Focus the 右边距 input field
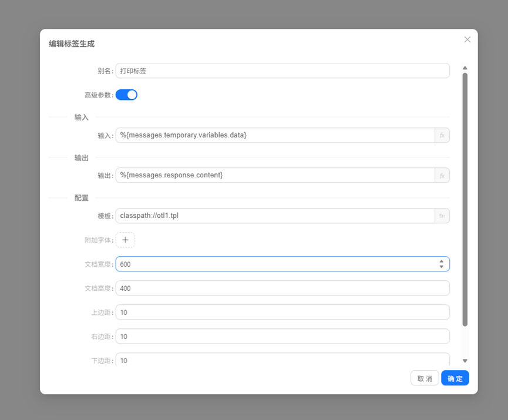The width and height of the screenshot is (508, 420). coord(282,336)
